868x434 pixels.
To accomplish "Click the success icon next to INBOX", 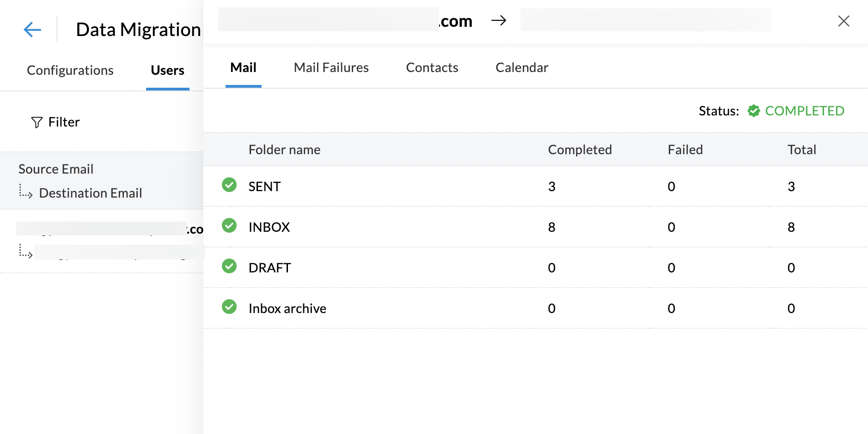I will click(229, 226).
